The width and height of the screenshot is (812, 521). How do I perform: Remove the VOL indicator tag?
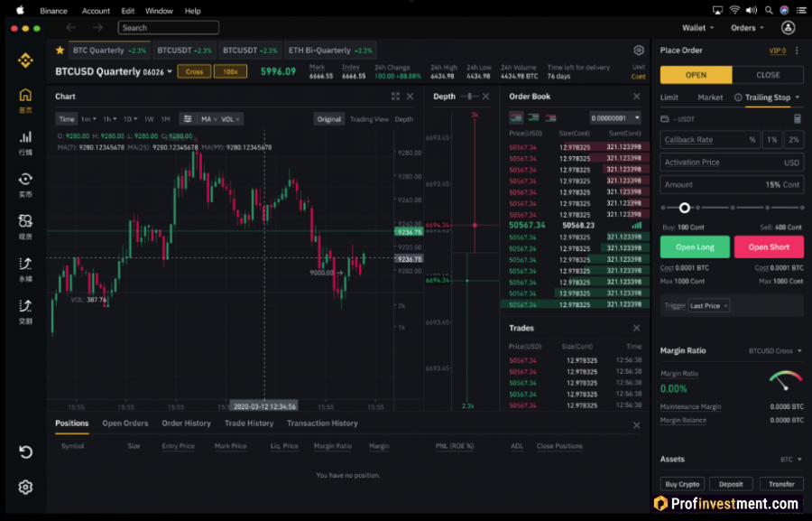coord(237,119)
